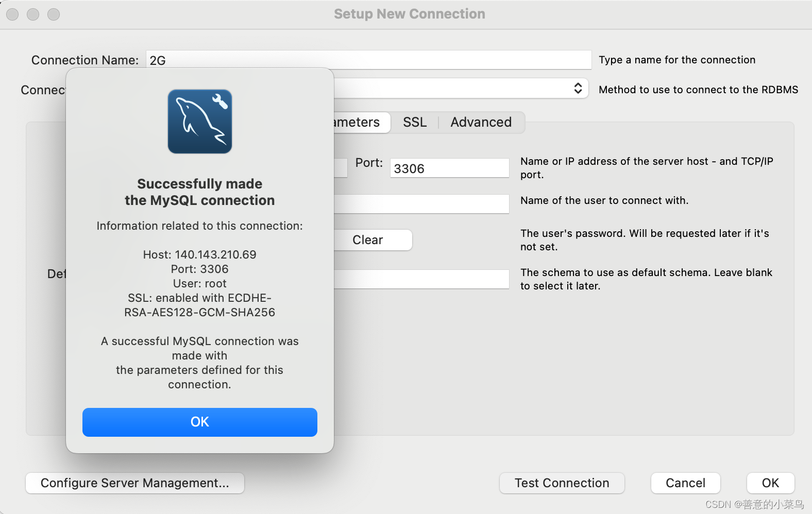Screen dimensions: 812x514
Task: Click the Port field showing 3306
Action: click(x=449, y=168)
